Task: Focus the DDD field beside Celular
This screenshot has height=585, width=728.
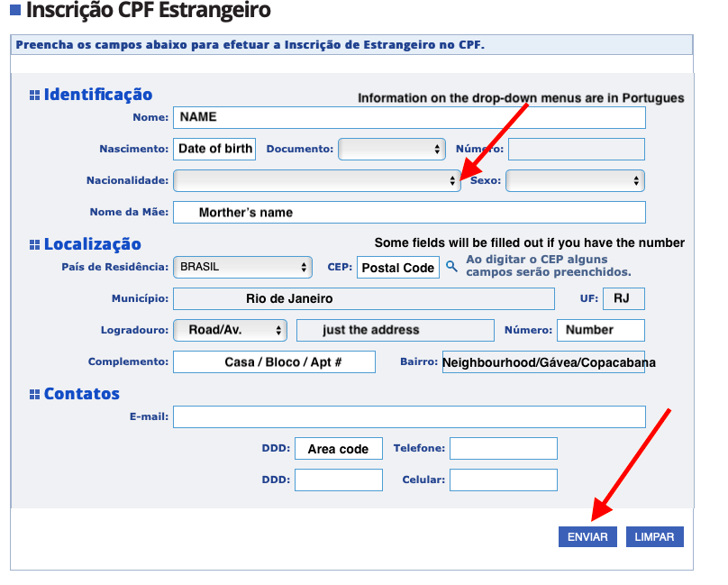Action: click(x=339, y=480)
